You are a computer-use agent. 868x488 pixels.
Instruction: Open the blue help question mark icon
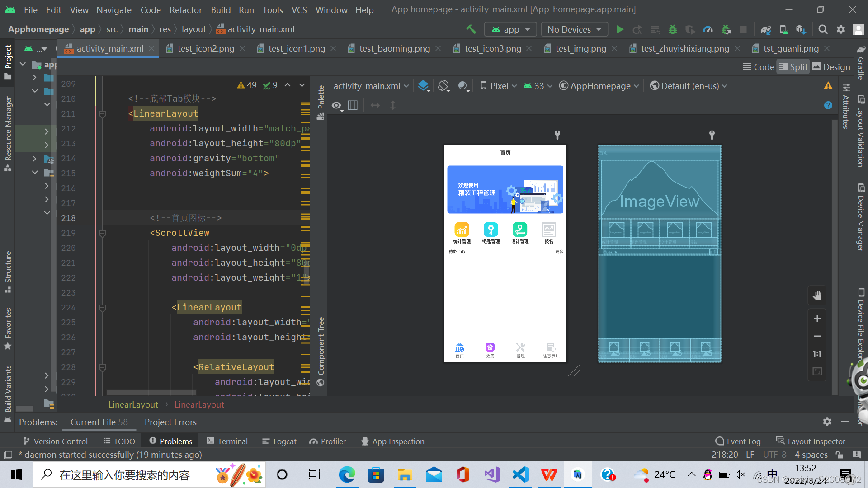pos(828,105)
